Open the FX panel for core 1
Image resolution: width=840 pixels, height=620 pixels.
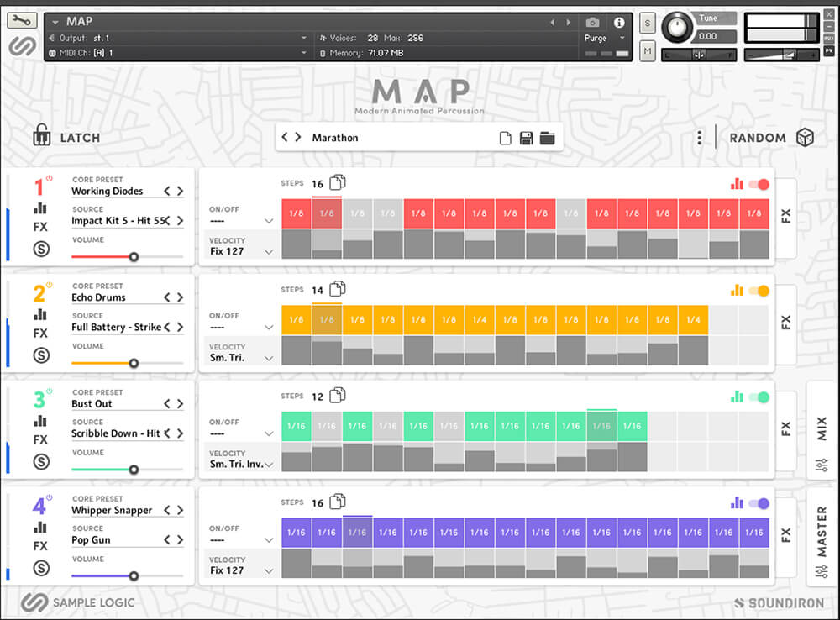(785, 216)
